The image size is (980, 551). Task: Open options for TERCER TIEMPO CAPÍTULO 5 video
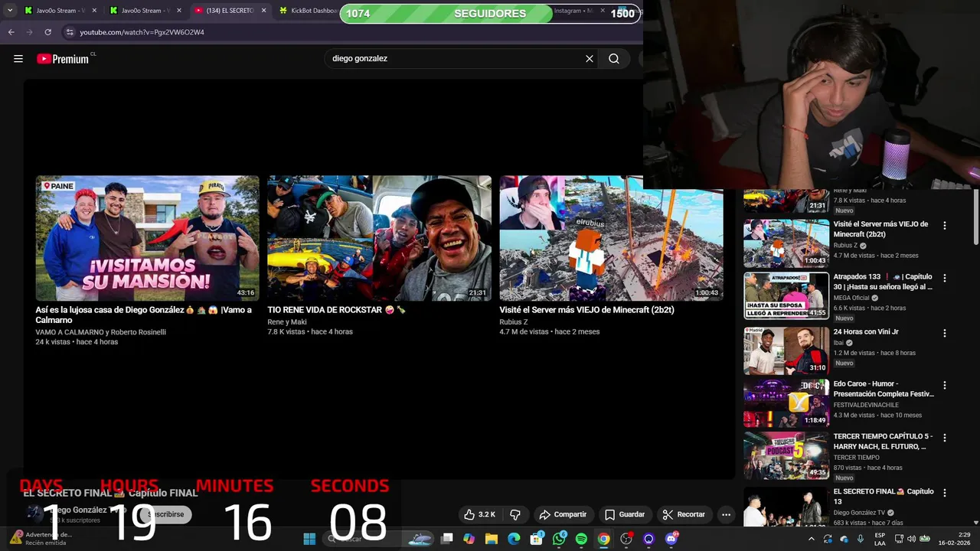tap(945, 438)
